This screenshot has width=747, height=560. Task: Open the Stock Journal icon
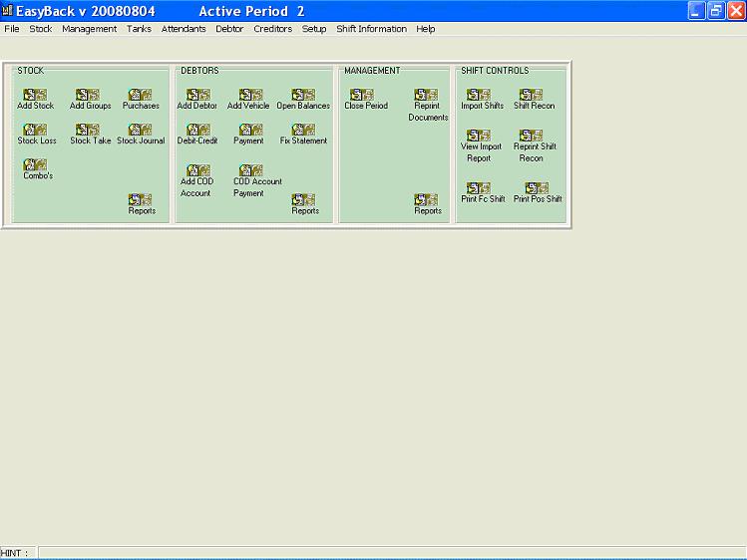point(140,130)
